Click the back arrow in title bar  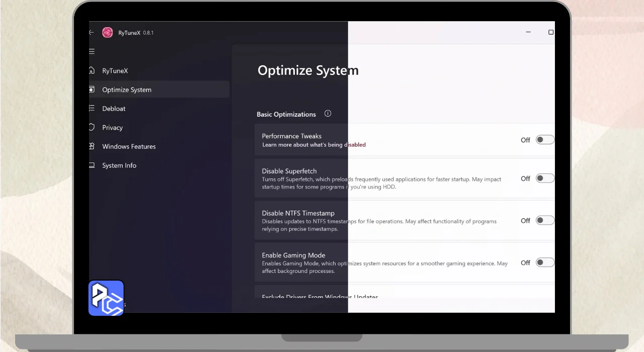tap(92, 32)
